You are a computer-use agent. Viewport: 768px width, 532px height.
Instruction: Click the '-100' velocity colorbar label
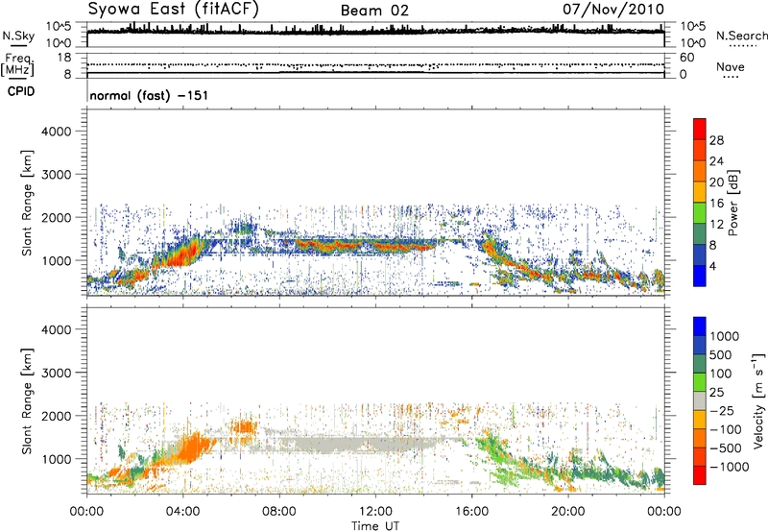726,429
